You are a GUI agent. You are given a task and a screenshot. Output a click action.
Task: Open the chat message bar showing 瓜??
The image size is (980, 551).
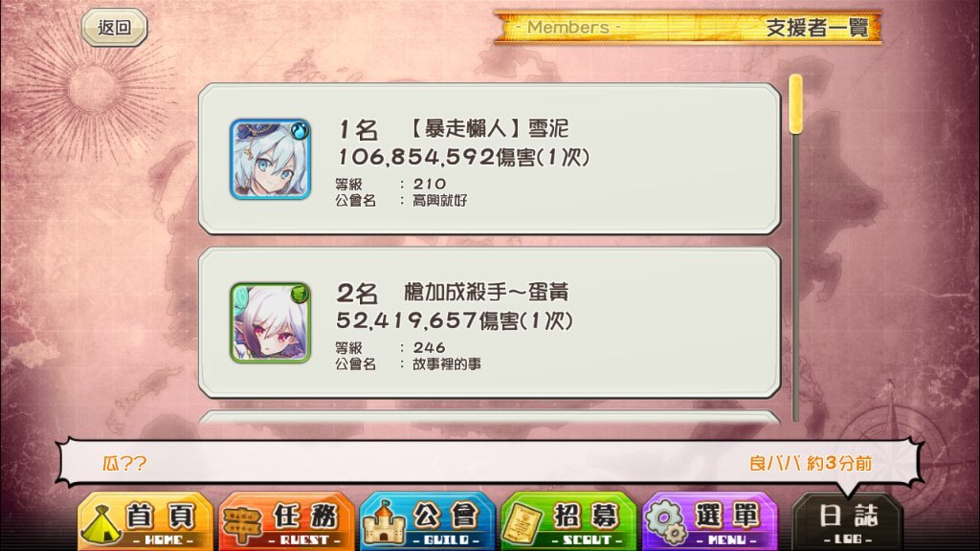click(489, 463)
